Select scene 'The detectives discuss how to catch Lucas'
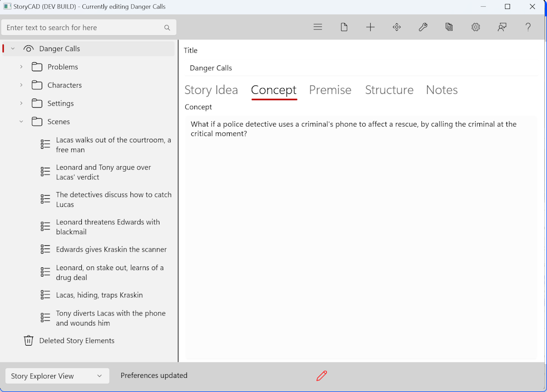547x392 pixels. pyautogui.click(x=114, y=199)
